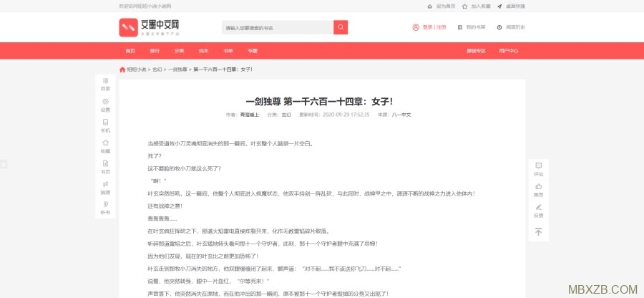
Task: Click the red home icon in breadcrumb
Action: 122,69
